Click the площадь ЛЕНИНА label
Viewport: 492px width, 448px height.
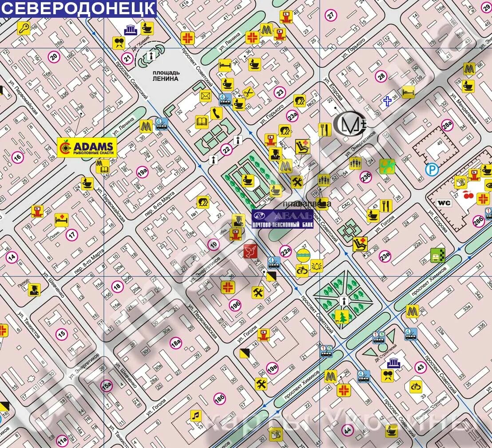[x=166, y=75]
